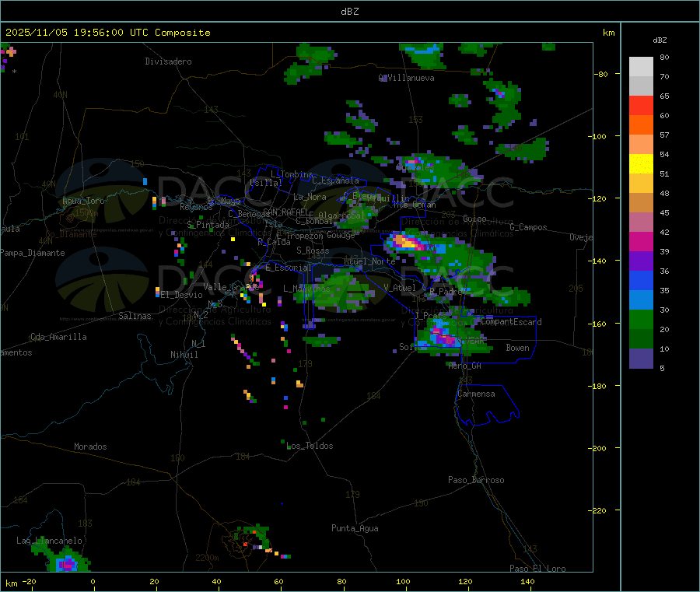Click the Carmensa map label

coord(476,394)
